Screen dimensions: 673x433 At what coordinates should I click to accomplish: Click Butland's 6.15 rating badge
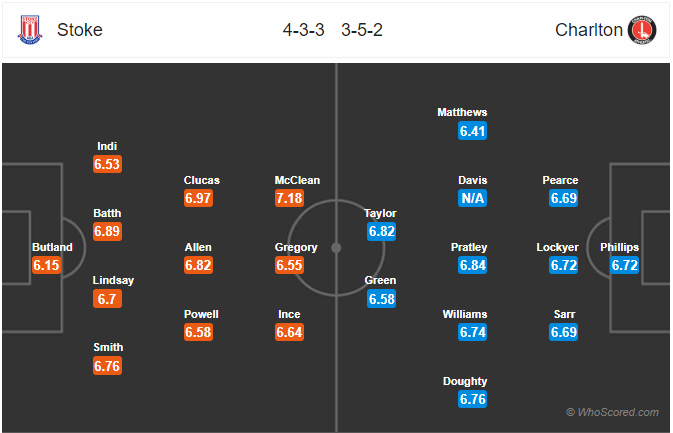click(x=46, y=265)
